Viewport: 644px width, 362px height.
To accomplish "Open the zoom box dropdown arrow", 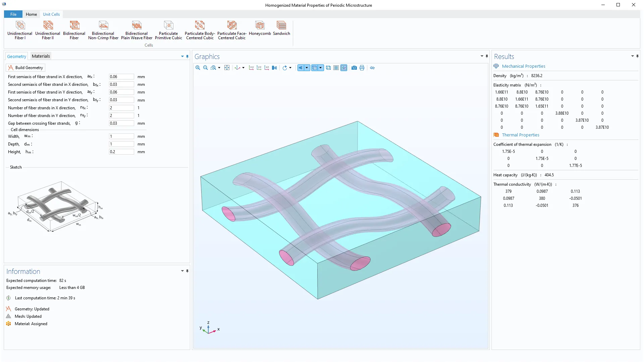I will tap(219, 68).
